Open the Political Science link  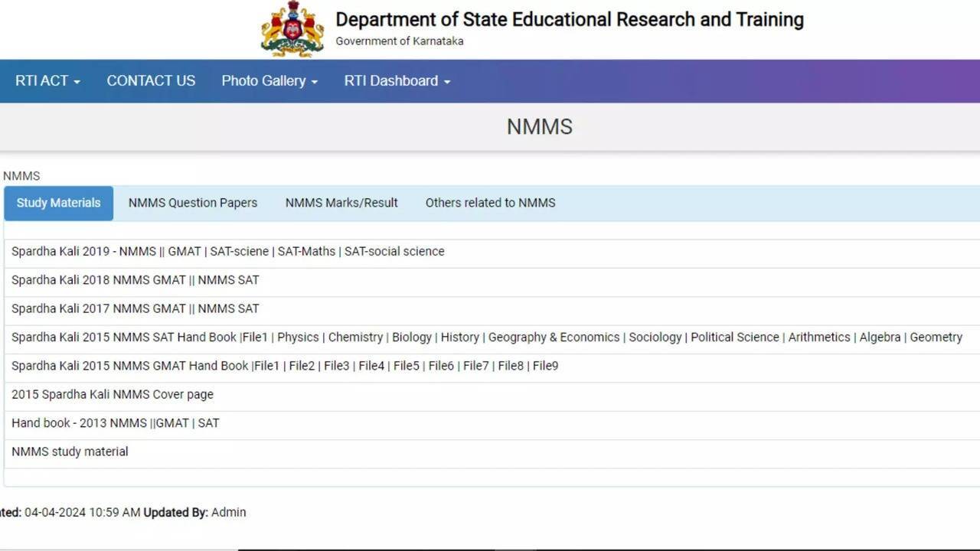(735, 337)
